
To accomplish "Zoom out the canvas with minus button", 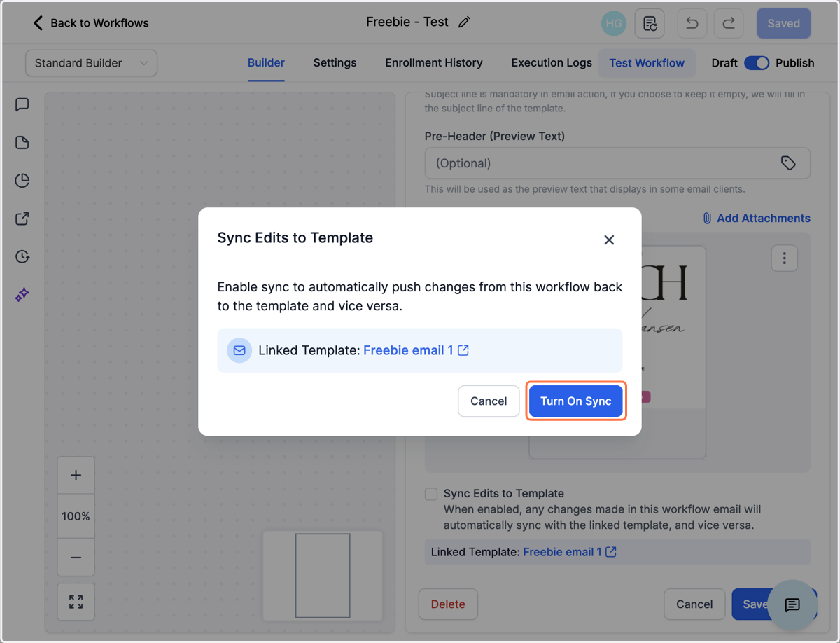I will point(76,558).
